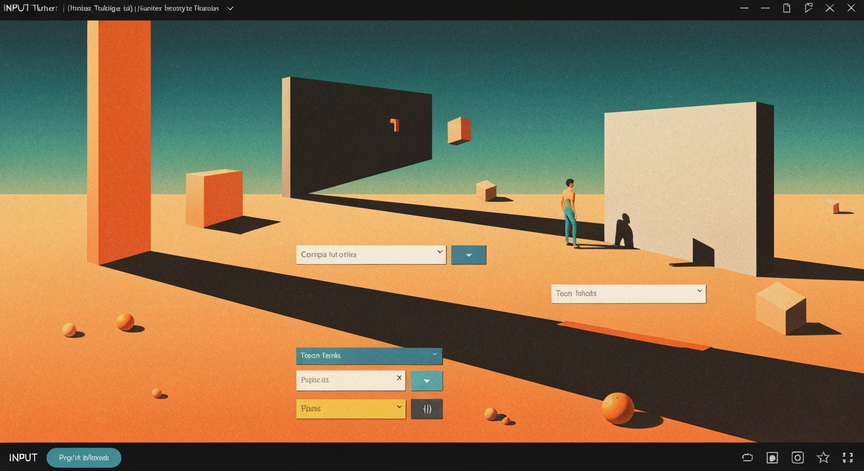864x471 pixels.
Task: Open the title bar chevron dropdown
Action: click(230, 8)
